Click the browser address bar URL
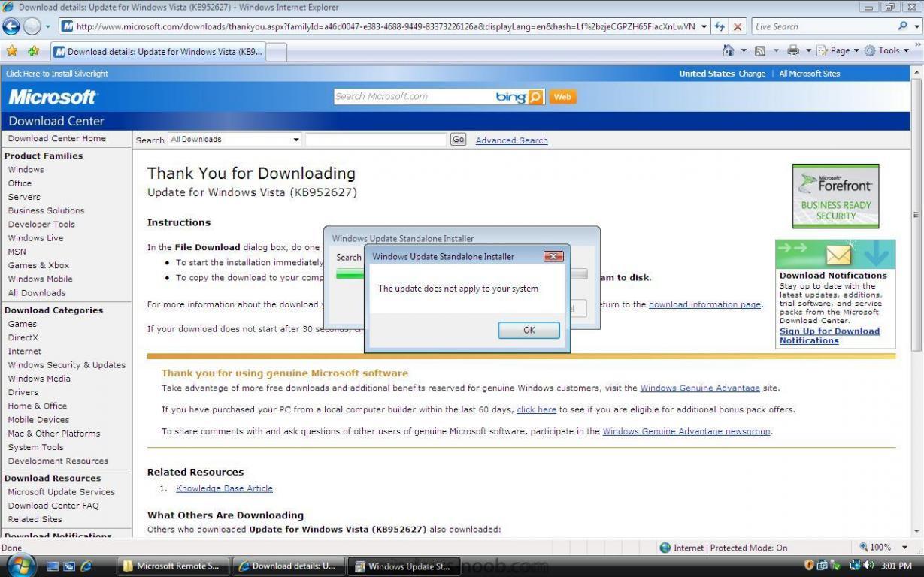Screen dimensions: 924x577 coord(386,26)
